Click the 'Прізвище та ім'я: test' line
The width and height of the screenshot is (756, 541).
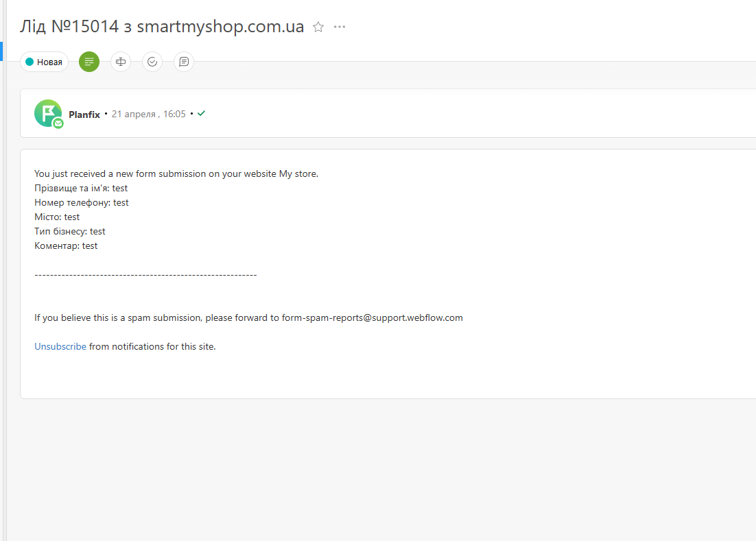(81, 189)
